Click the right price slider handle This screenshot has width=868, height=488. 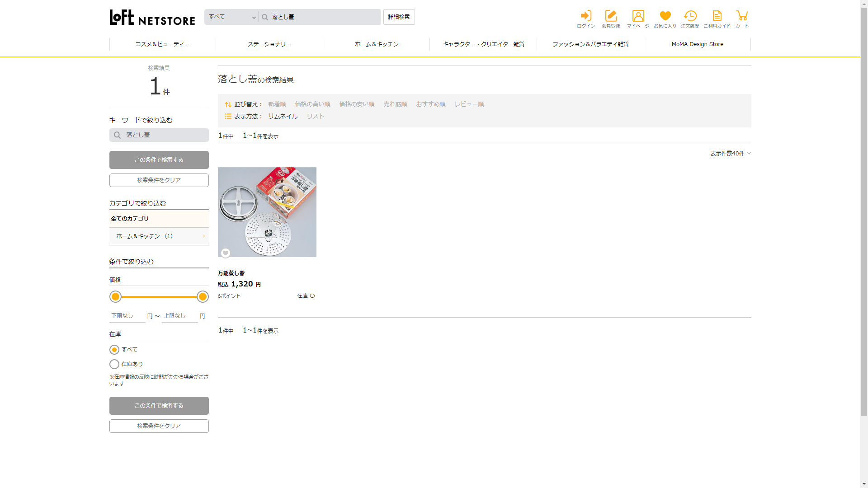point(203,297)
